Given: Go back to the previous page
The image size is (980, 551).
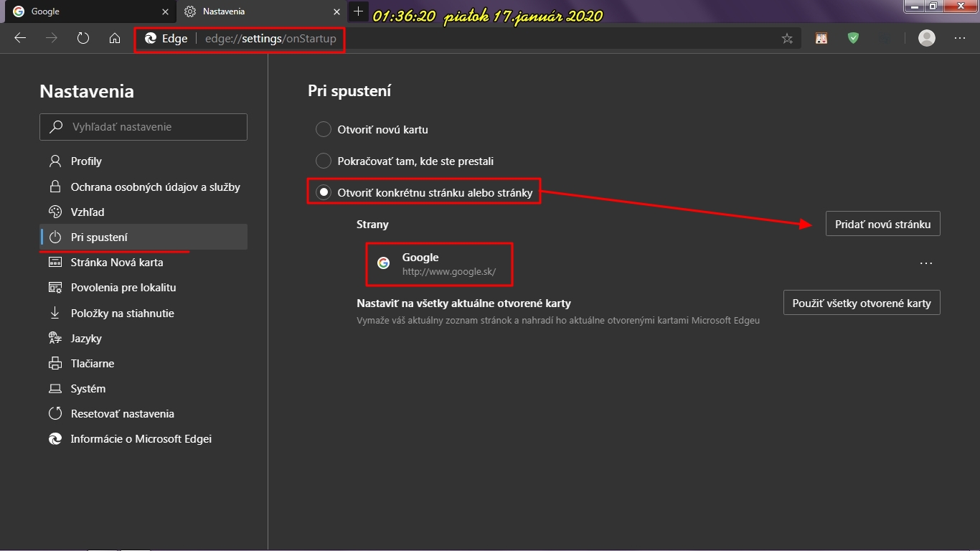Looking at the screenshot, I should click(20, 39).
